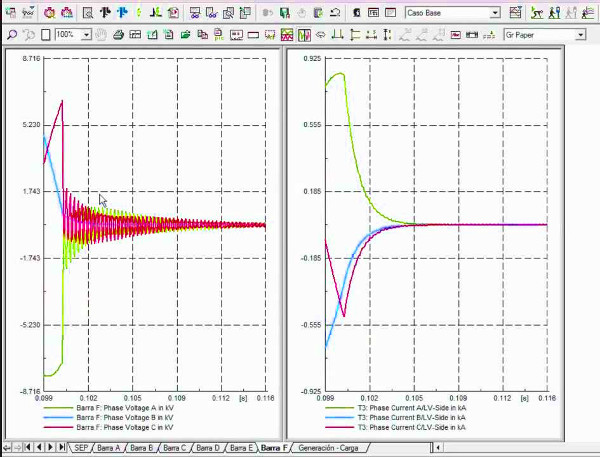This screenshot has width=600, height=457.
Task: Click the current plot area
Action: (436, 225)
